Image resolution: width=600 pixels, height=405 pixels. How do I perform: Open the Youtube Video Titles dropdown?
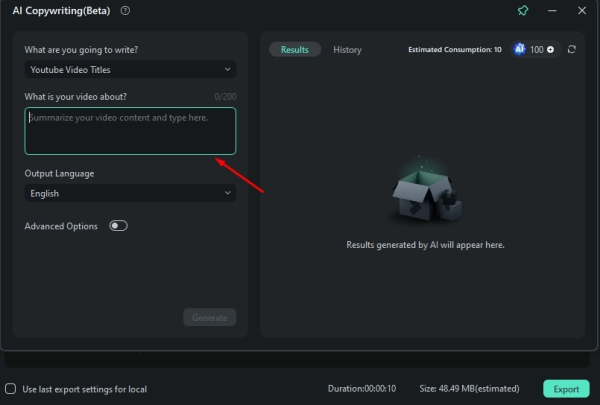130,69
